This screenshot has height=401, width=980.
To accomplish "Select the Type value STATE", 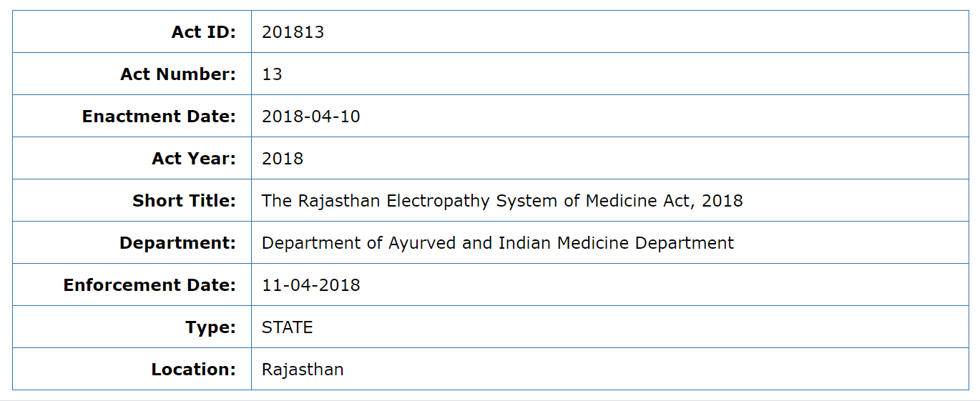I will 287,327.
